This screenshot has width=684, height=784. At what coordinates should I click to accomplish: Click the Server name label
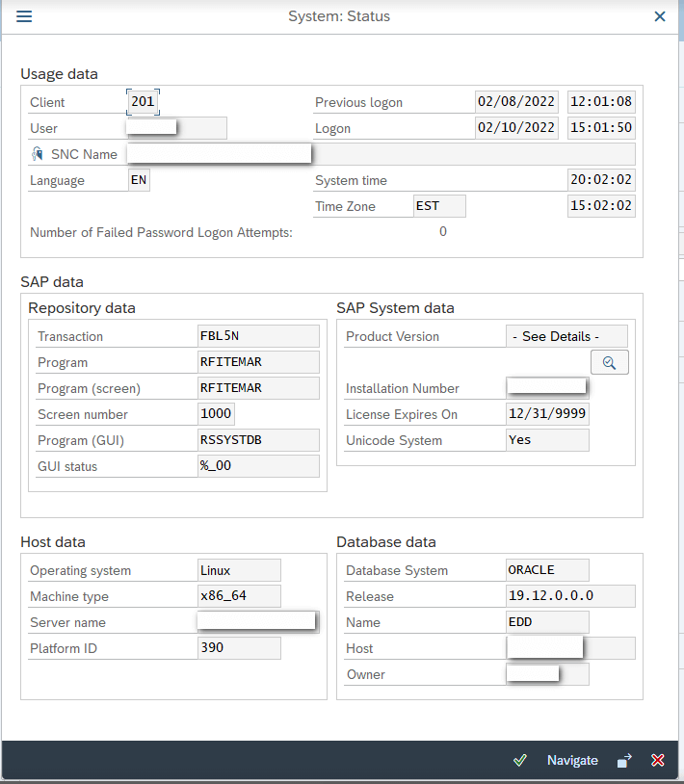tap(68, 622)
